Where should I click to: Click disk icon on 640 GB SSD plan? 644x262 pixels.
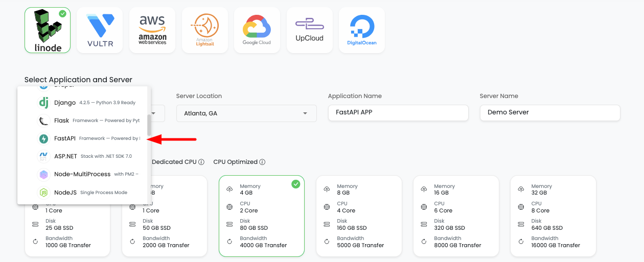[x=521, y=224]
